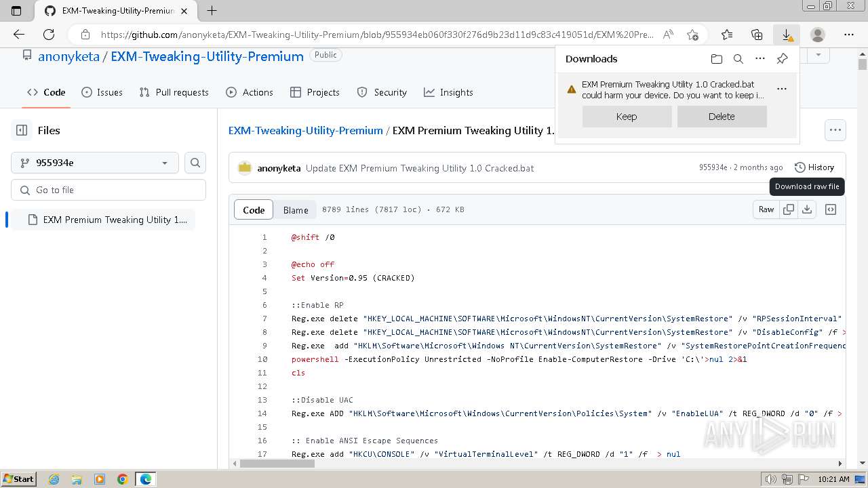Click the GitHub URL in the address bar
The width and height of the screenshot is (868, 488).
coord(377,35)
